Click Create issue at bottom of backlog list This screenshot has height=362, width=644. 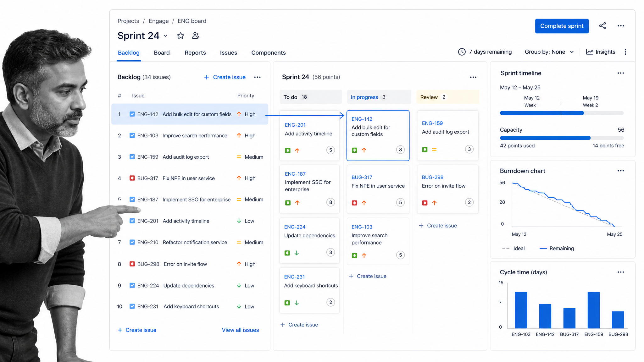137,330
